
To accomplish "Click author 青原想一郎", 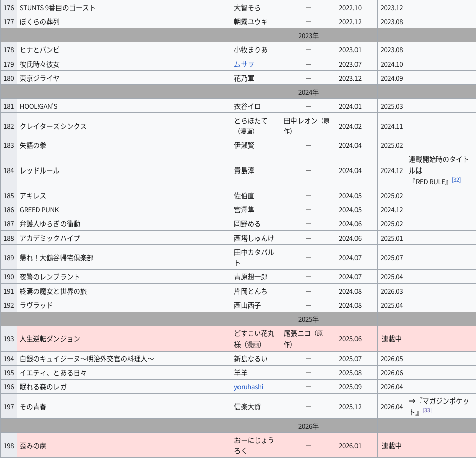I will click(x=251, y=277).
